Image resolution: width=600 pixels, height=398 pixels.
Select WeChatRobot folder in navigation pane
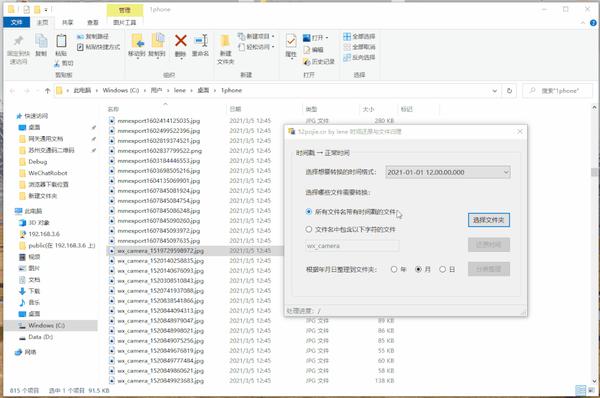click(x=48, y=173)
